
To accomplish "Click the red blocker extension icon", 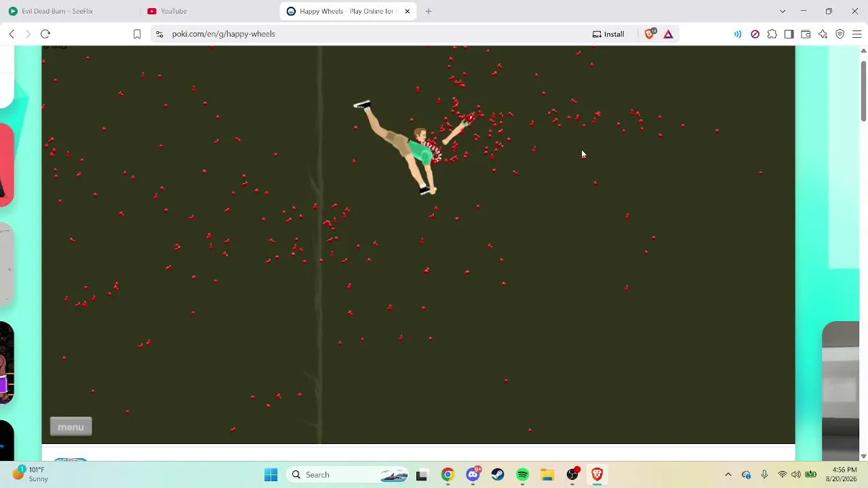I will 755,34.
